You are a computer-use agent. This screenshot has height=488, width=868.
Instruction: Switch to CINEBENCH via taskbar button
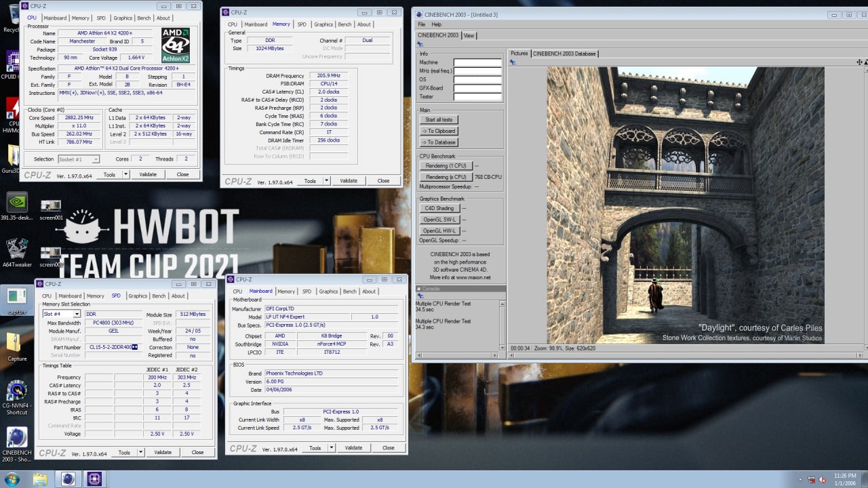[x=68, y=479]
